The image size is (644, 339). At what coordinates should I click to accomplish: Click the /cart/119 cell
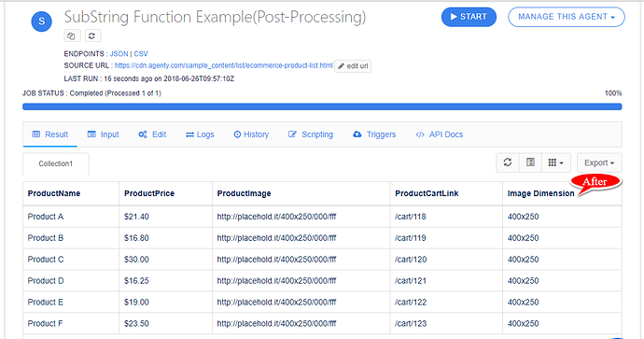click(446, 238)
